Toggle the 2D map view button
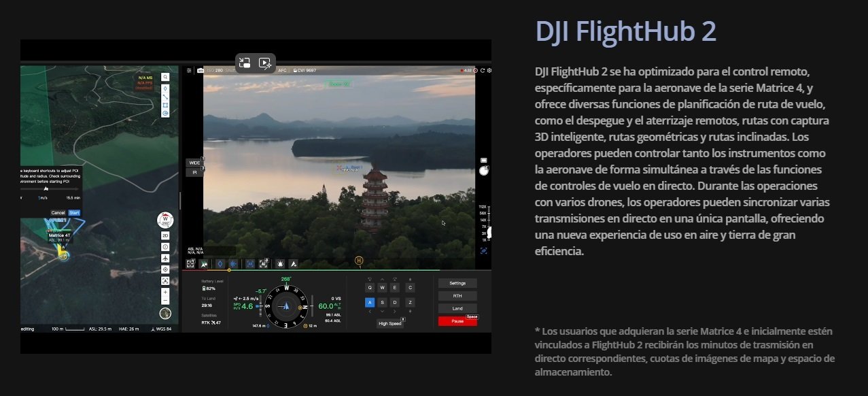This screenshot has height=396, width=868. click(x=165, y=235)
